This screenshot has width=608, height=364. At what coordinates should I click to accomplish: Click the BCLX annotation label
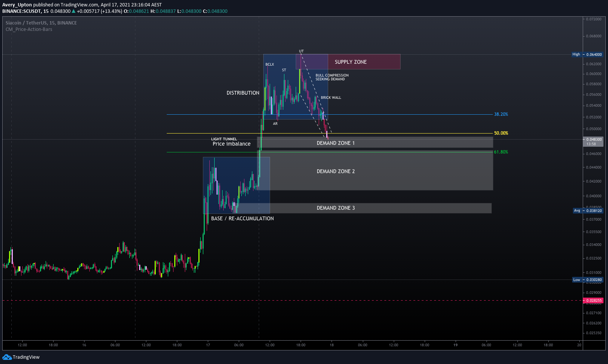pyautogui.click(x=270, y=65)
